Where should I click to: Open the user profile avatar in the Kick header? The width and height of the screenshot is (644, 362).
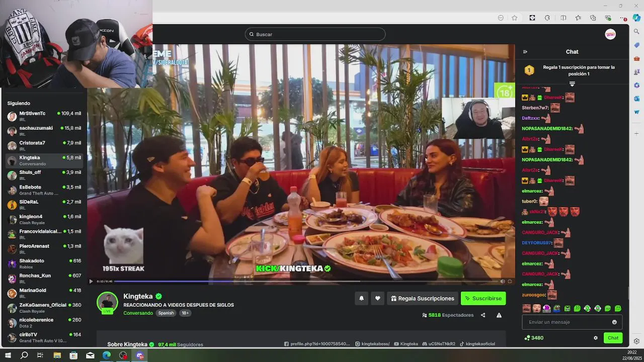click(x=610, y=34)
